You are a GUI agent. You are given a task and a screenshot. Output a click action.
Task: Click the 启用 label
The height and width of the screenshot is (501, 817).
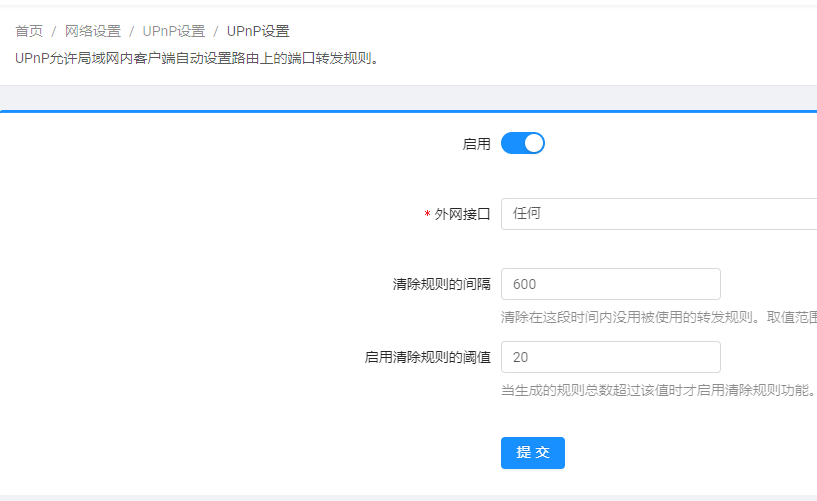pyautogui.click(x=476, y=144)
